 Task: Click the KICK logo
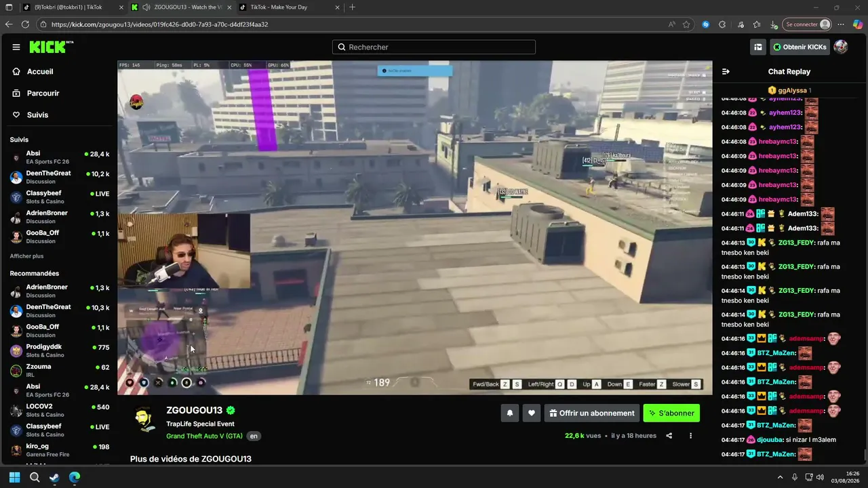click(x=51, y=47)
